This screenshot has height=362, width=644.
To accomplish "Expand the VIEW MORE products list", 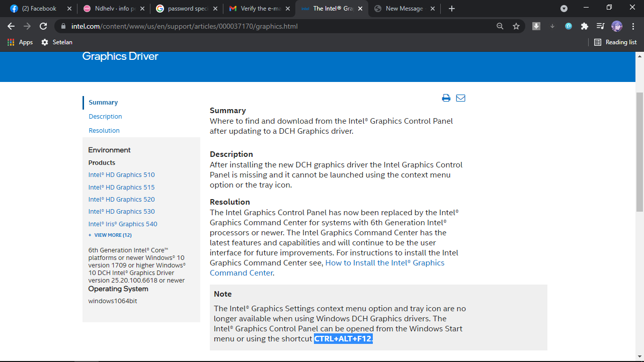I will point(110,235).
